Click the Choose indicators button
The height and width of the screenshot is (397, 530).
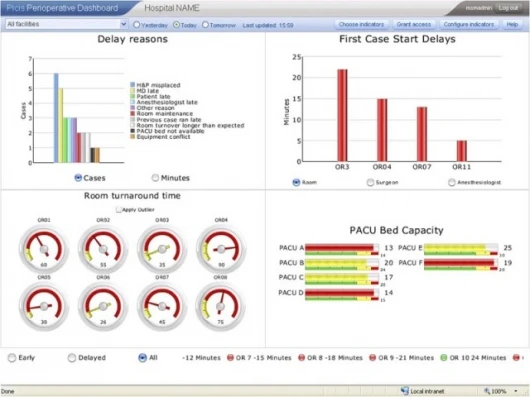pyautogui.click(x=361, y=24)
